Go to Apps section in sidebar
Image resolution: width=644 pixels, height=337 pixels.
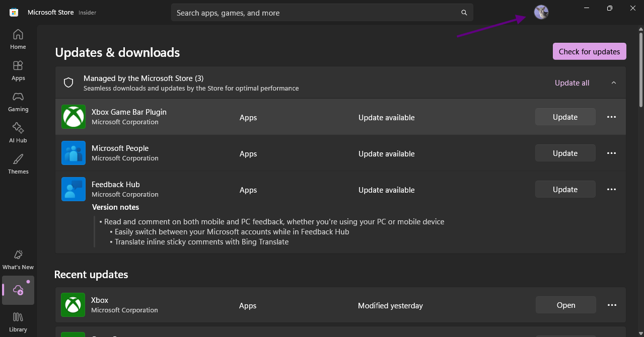[x=18, y=71]
